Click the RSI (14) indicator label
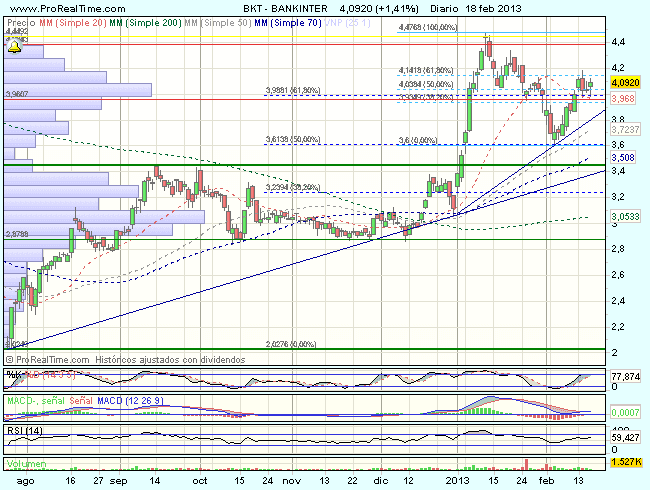 click(22, 429)
